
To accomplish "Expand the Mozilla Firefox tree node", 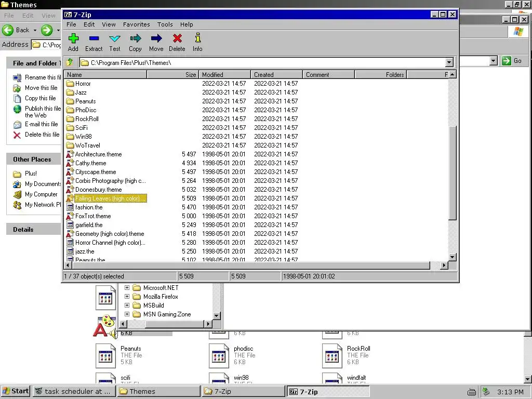I will (x=127, y=296).
